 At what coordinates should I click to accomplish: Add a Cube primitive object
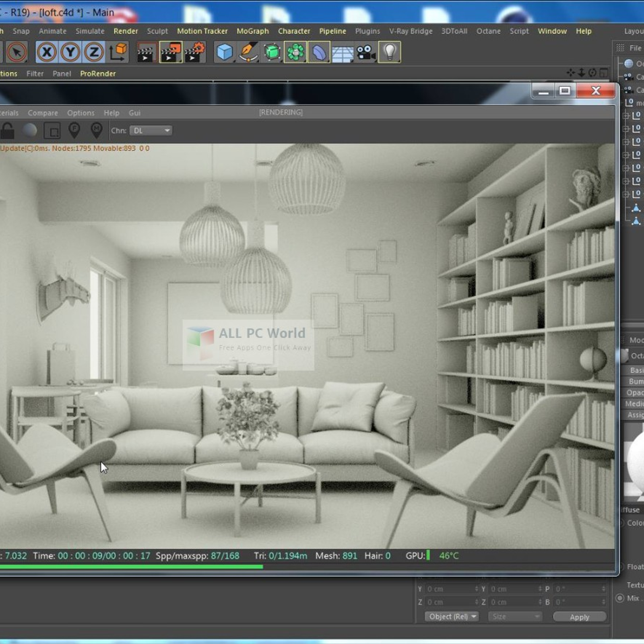click(x=224, y=53)
